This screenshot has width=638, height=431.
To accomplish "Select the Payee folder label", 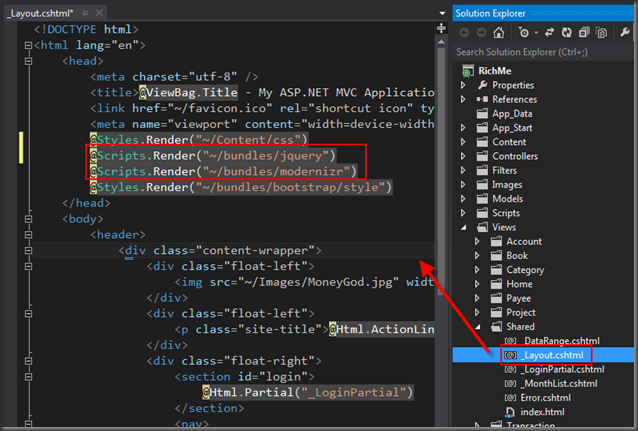I will [x=518, y=298].
